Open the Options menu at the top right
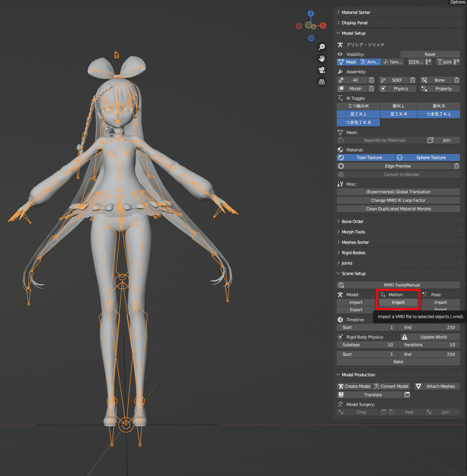 (458, 2)
